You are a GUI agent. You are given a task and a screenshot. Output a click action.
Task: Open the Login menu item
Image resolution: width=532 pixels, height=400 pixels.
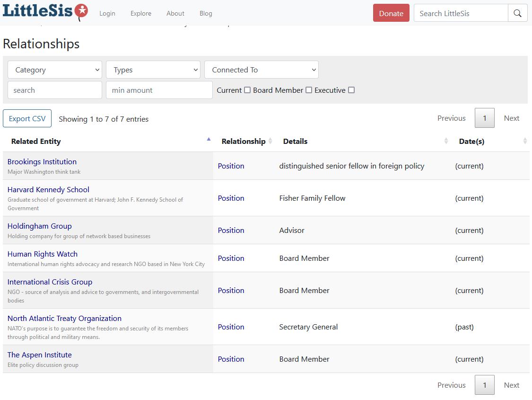point(107,13)
